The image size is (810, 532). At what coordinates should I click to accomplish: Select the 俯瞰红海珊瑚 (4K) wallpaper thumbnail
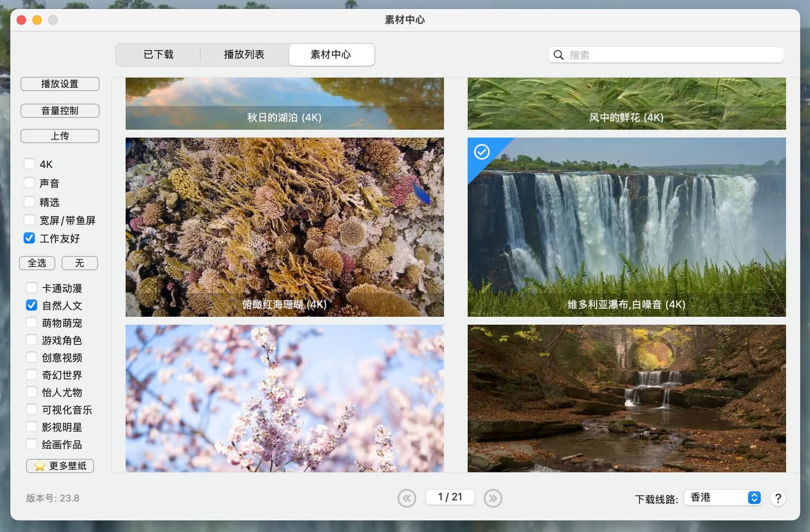[284, 227]
